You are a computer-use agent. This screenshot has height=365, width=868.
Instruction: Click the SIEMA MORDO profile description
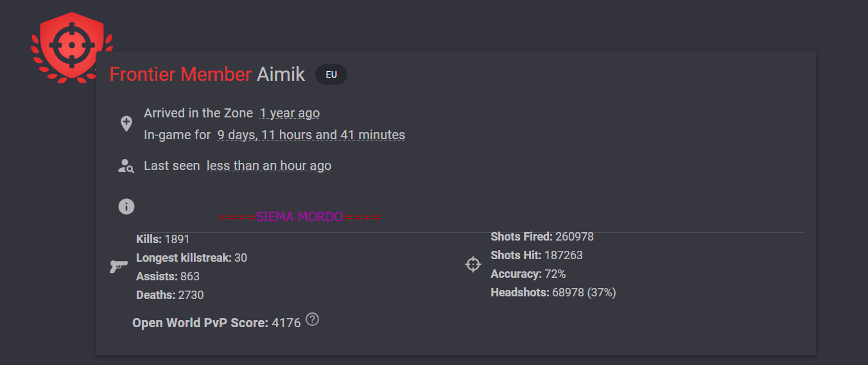point(300,217)
